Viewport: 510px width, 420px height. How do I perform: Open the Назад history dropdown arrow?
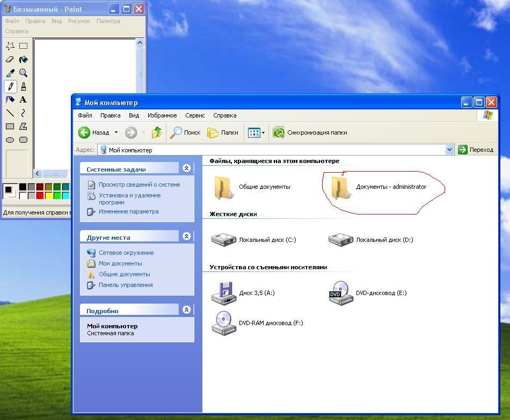[x=116, y=132]
